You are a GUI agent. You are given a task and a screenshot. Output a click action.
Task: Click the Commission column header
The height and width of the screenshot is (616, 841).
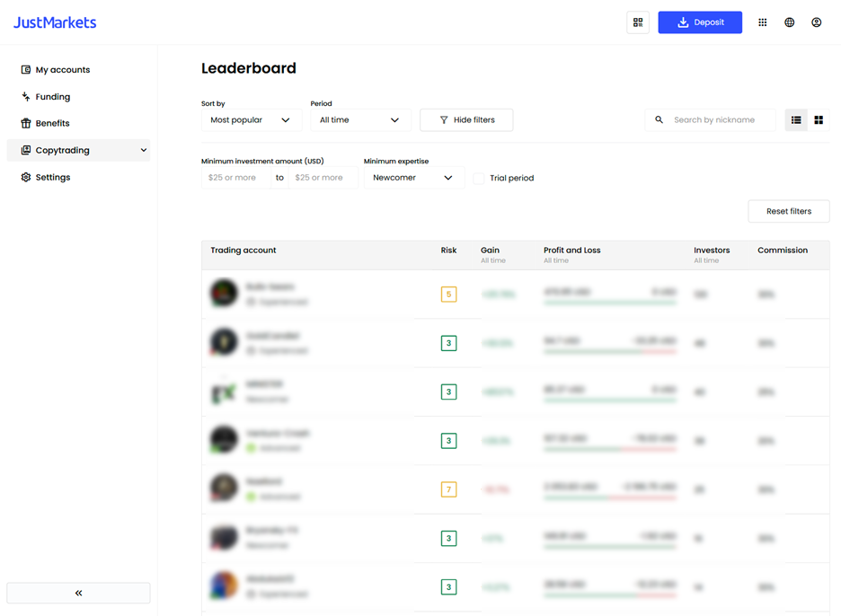pyautogui.click(x=783, y=251)
